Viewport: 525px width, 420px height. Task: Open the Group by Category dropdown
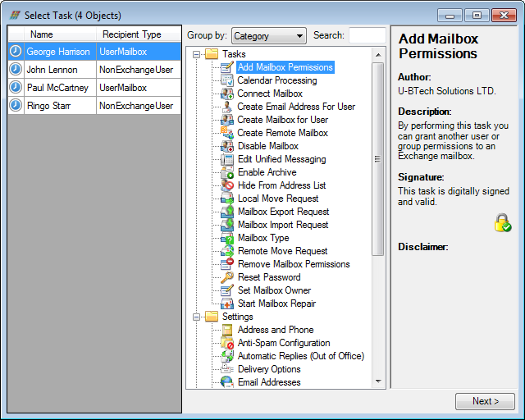point(269,36)
